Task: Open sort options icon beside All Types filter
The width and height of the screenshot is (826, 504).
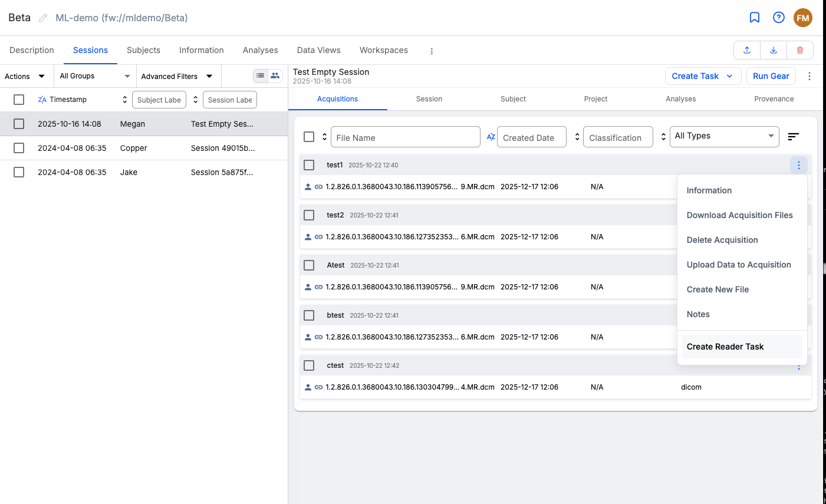Action: (x=793, y=136)
